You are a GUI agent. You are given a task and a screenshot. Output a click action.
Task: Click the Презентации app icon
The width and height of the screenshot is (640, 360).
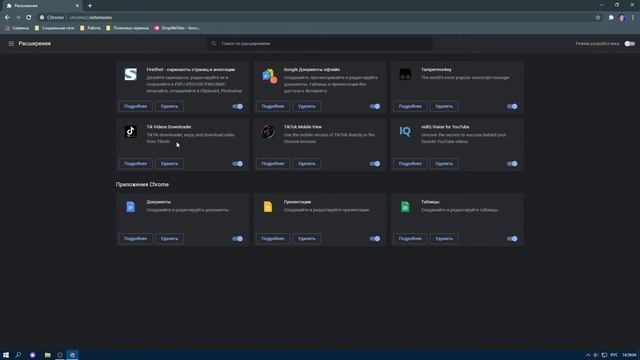click(x=268, y=207)
